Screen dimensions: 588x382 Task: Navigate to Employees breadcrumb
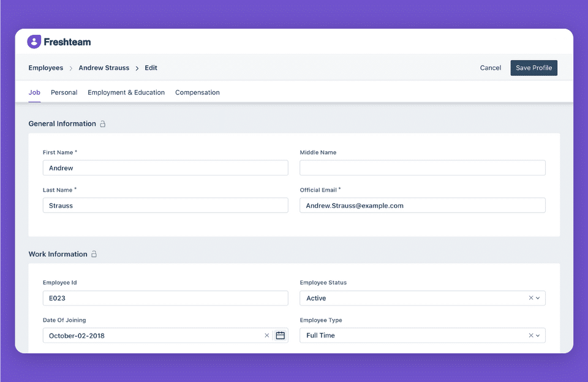tap(46, 68)
